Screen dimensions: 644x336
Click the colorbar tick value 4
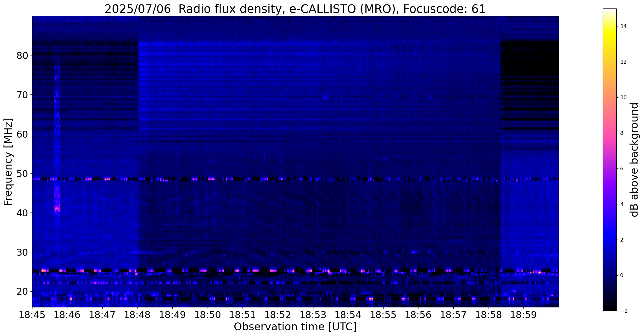(x=622, y=204)
